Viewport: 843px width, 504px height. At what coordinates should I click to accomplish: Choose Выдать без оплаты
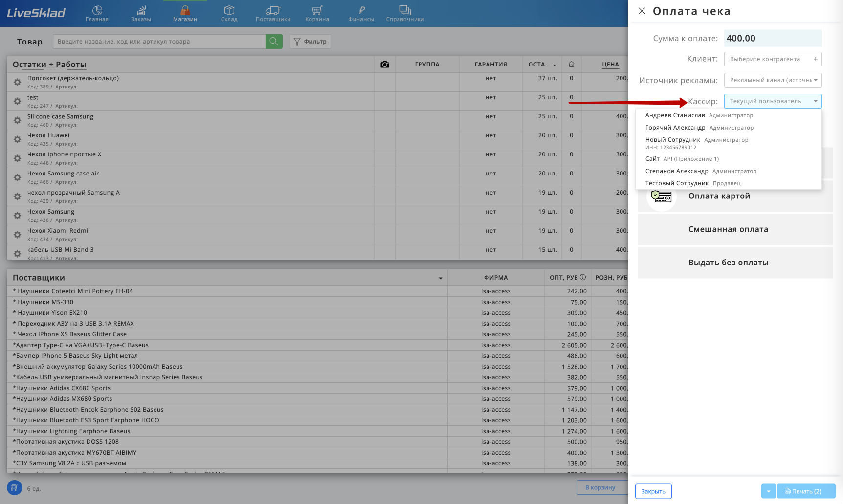coord(735,263)
